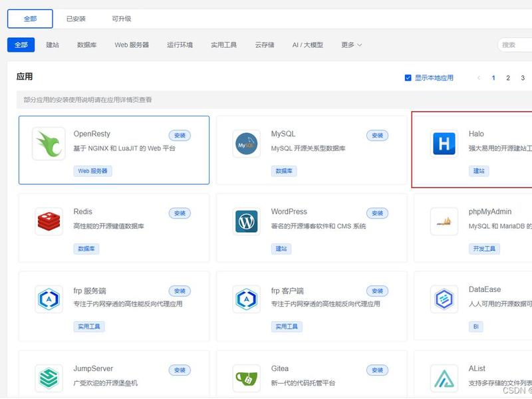This screenshot has width=532, height=399.
Task: Click Redis description 高性能的开源键值数据库
Action: click(x=108, y=226)
